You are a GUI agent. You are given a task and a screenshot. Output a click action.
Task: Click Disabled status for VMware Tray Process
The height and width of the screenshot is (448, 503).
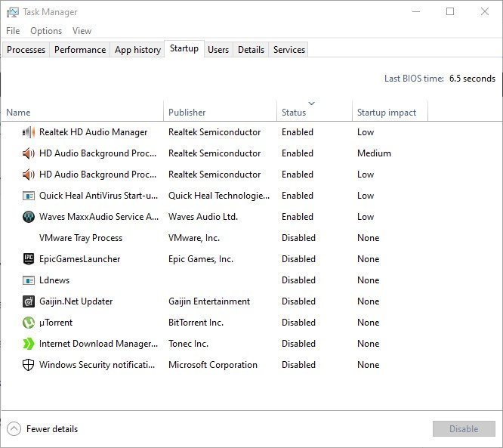click(x=298, y=238)
